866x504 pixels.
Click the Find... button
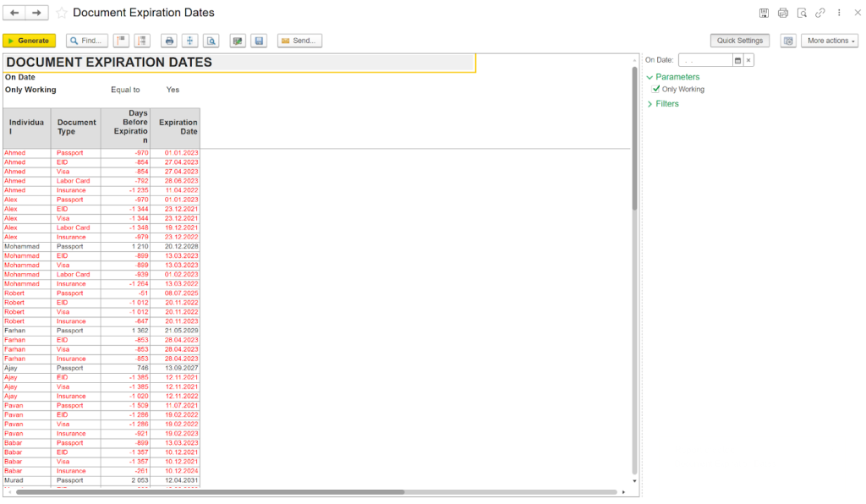(x=86, y=41)
